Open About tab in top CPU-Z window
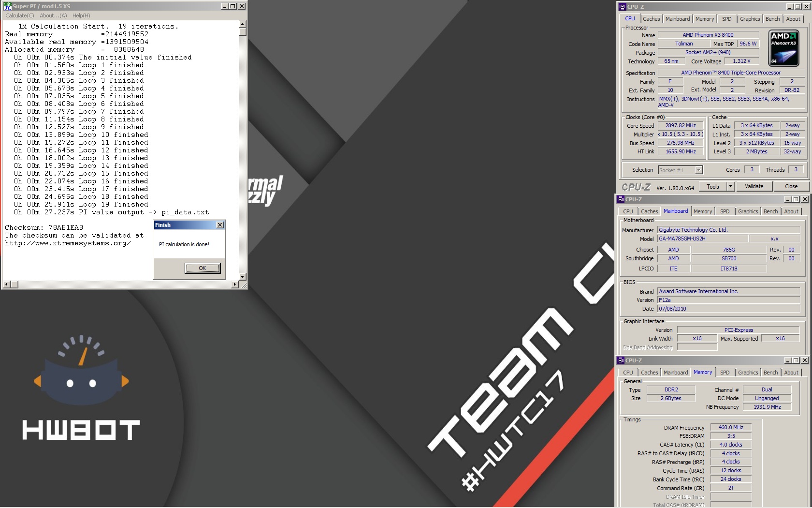The image size is (812, 508). click(793, 19)
